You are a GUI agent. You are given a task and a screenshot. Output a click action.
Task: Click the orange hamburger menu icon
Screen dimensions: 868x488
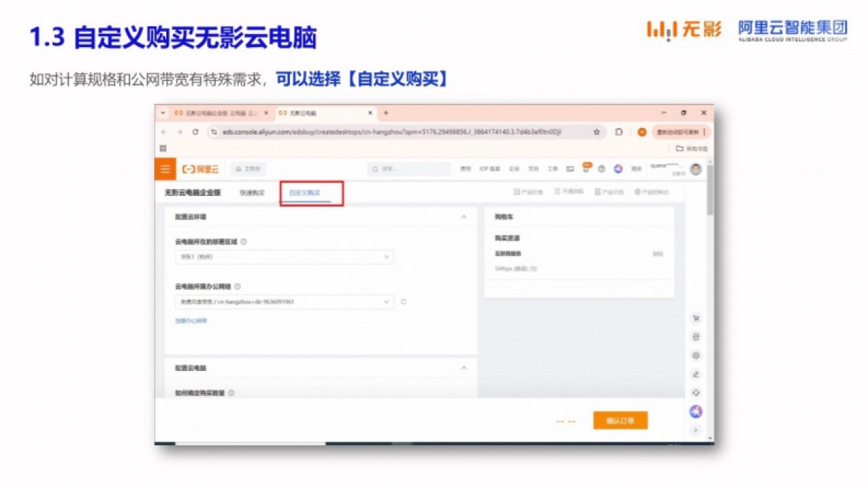click(x=165, y=168)
